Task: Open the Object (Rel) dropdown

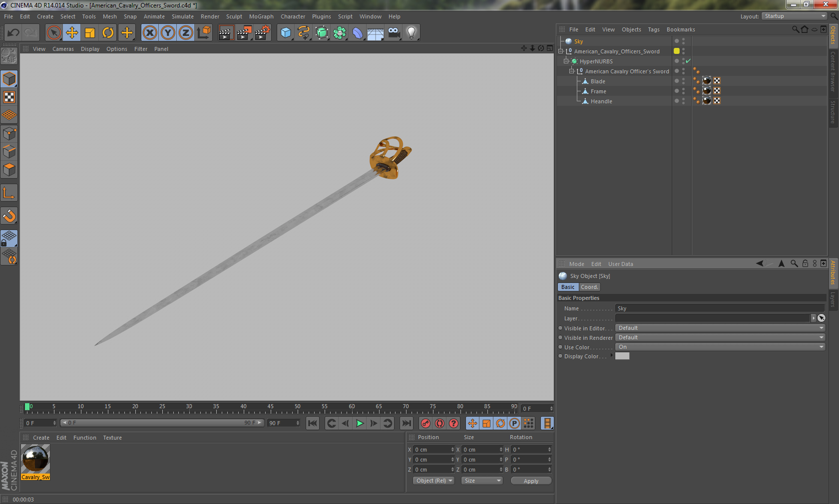Action: point(433,481)
